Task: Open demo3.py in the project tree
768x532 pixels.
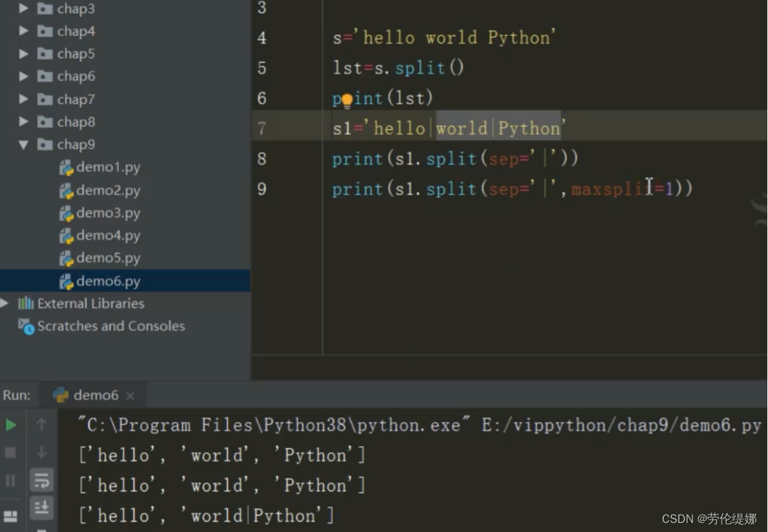Action: 108,213
